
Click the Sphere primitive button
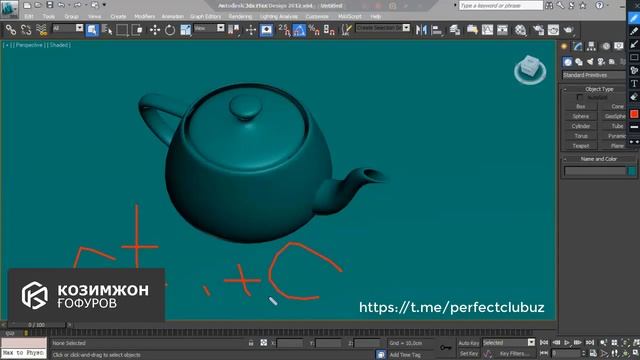point(580,116)
